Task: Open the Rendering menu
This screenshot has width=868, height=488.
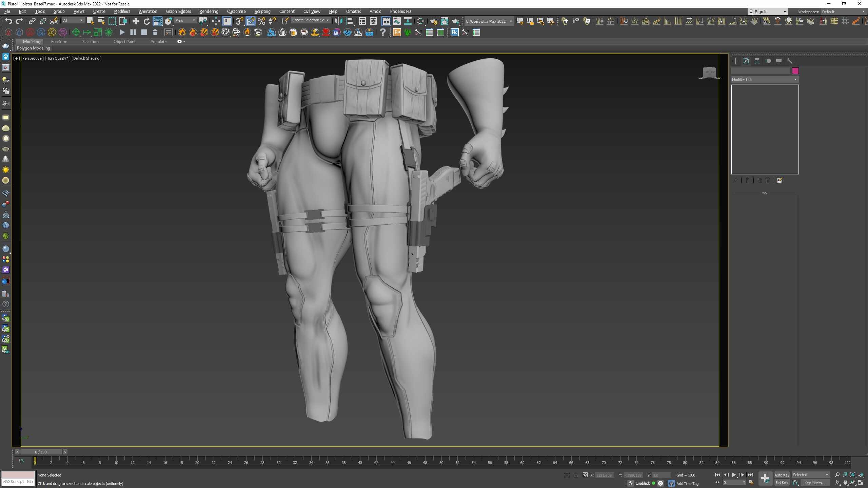Action: 209,11
